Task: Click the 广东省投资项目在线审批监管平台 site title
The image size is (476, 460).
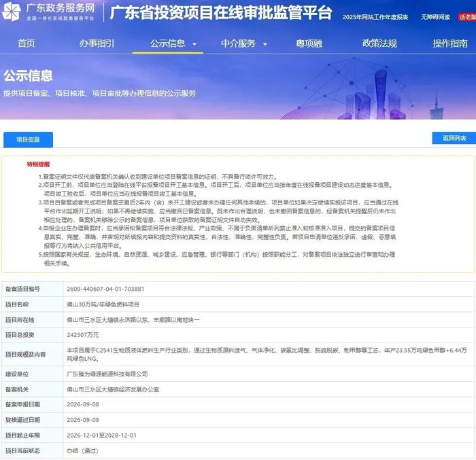Action: pos(221,13)
